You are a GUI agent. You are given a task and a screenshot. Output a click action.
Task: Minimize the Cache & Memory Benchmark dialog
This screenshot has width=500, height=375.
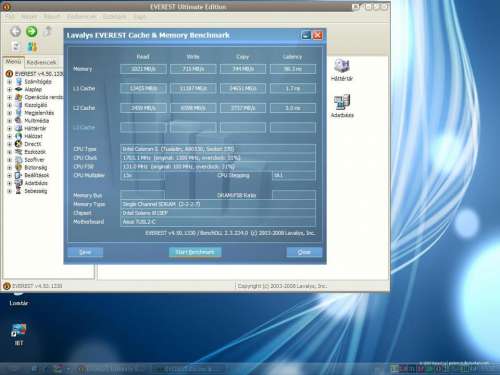click(306, 35)
